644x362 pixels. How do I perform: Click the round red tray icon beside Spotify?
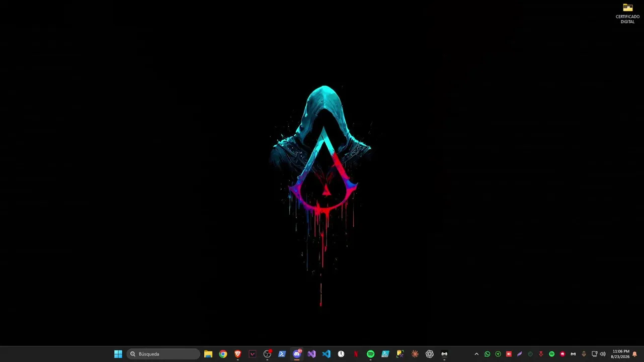[562, 354]
